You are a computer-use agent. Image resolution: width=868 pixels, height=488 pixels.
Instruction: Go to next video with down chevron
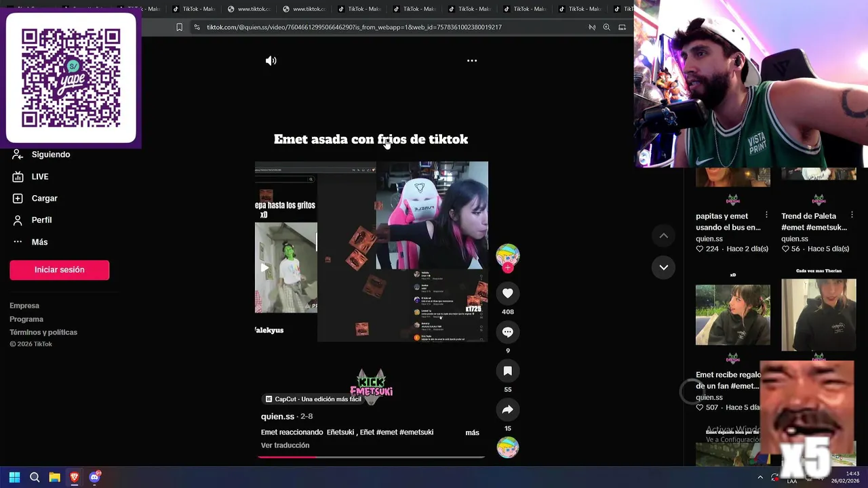click(x=664, y=268)
